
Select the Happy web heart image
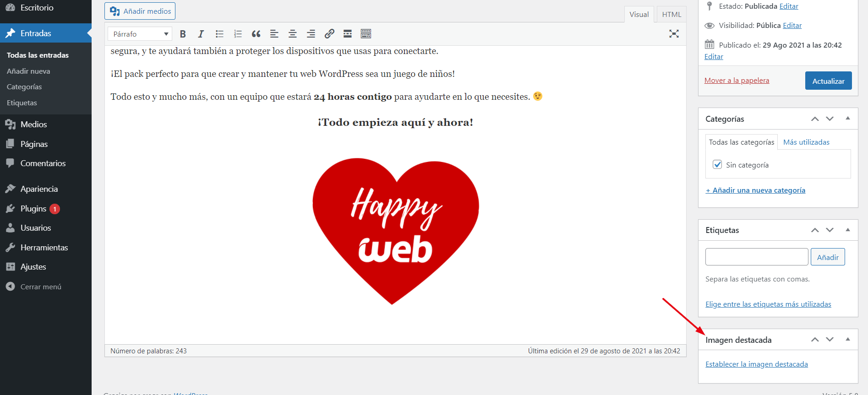(396, 231)
